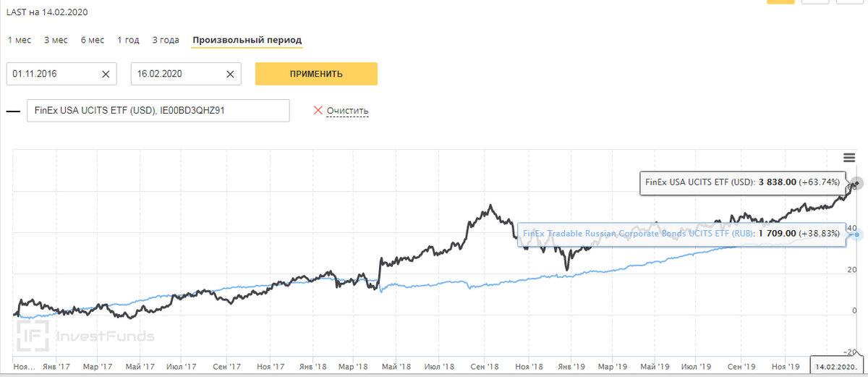Select the 6 мес period

click(93, 40)
